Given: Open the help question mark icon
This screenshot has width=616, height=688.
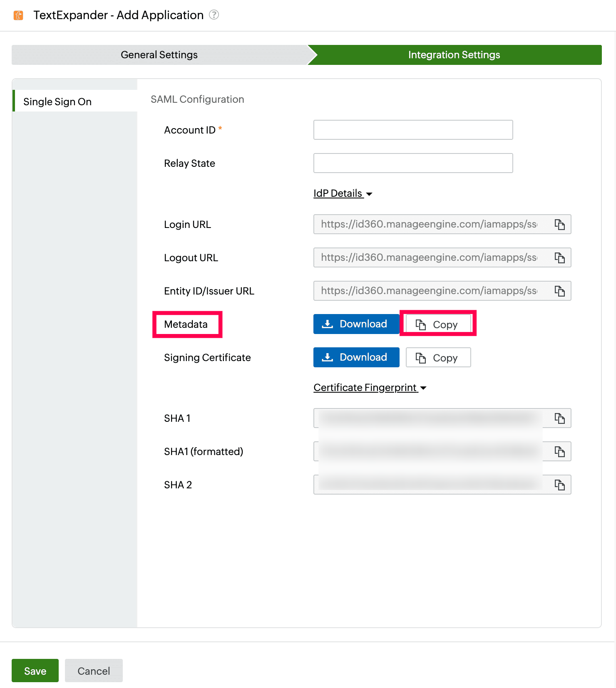Looking at the screenshot, I should 214,15.
